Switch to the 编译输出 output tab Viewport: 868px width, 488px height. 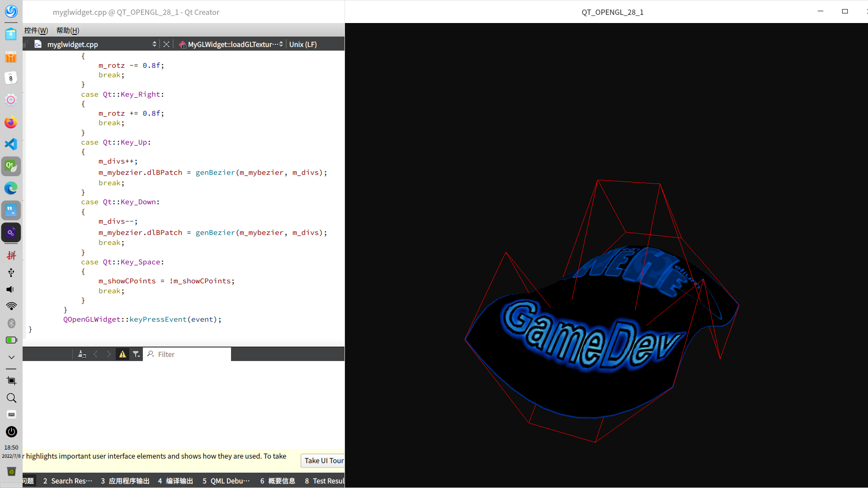[175, 481]
